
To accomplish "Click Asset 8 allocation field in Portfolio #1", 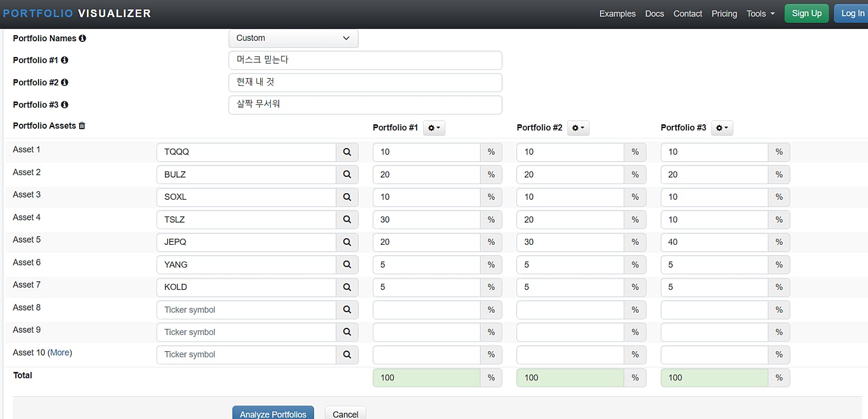I will click(x=426, y=310).
